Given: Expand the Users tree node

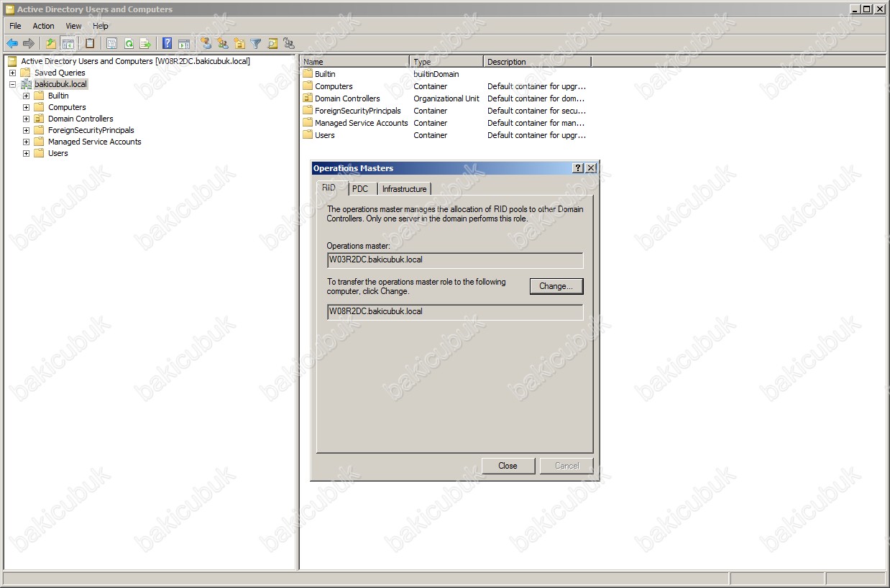Looking at the screenshot, I should (26, 153).
